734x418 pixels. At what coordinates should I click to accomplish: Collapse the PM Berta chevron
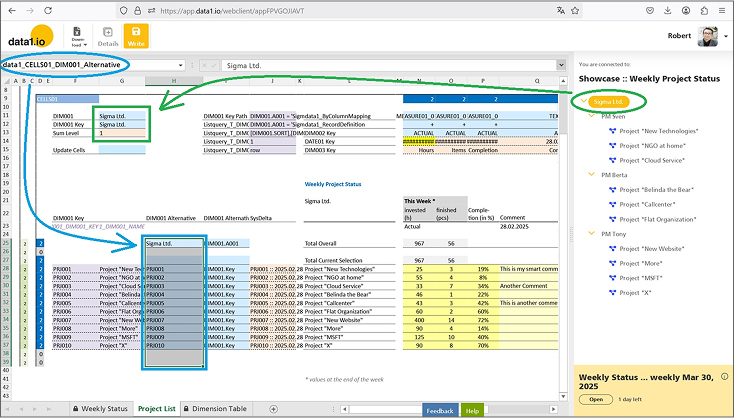(592, 175)
